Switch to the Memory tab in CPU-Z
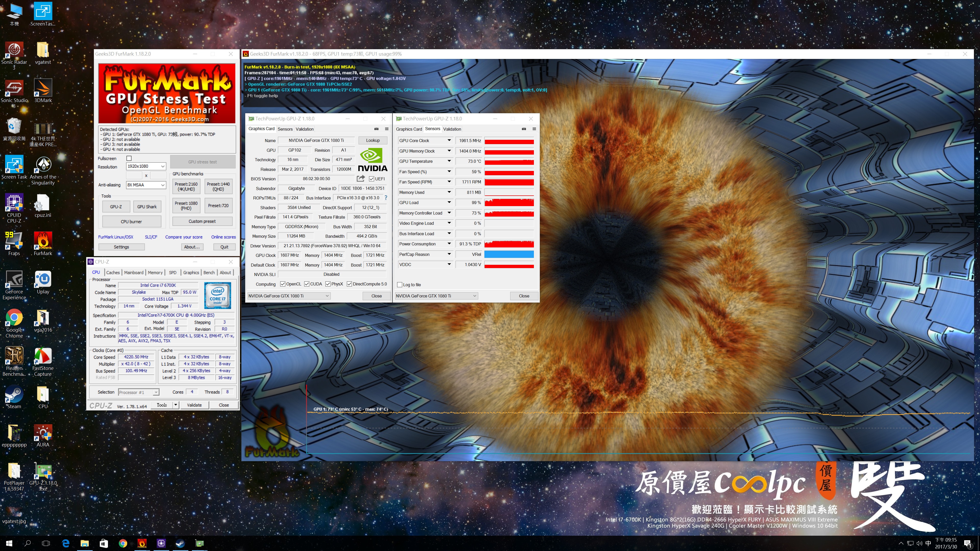 (155, 272)
